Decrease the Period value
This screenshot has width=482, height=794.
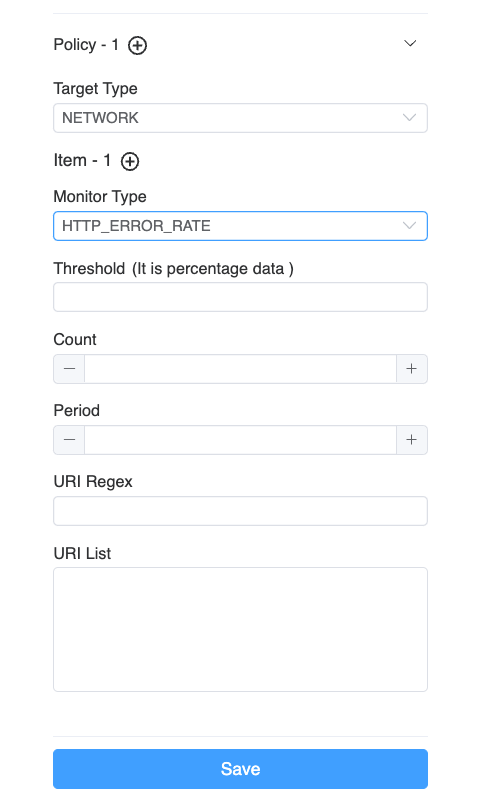coord(69,440)
